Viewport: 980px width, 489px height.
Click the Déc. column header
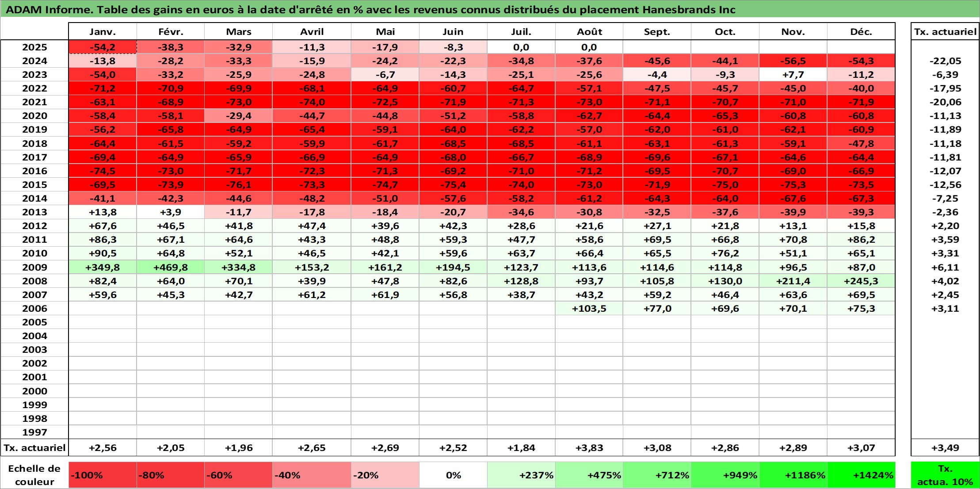coord(861,31)
